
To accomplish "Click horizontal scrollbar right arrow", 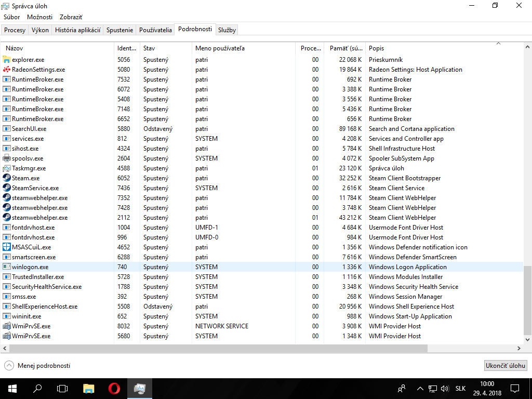I will click(x=519, y=348).
